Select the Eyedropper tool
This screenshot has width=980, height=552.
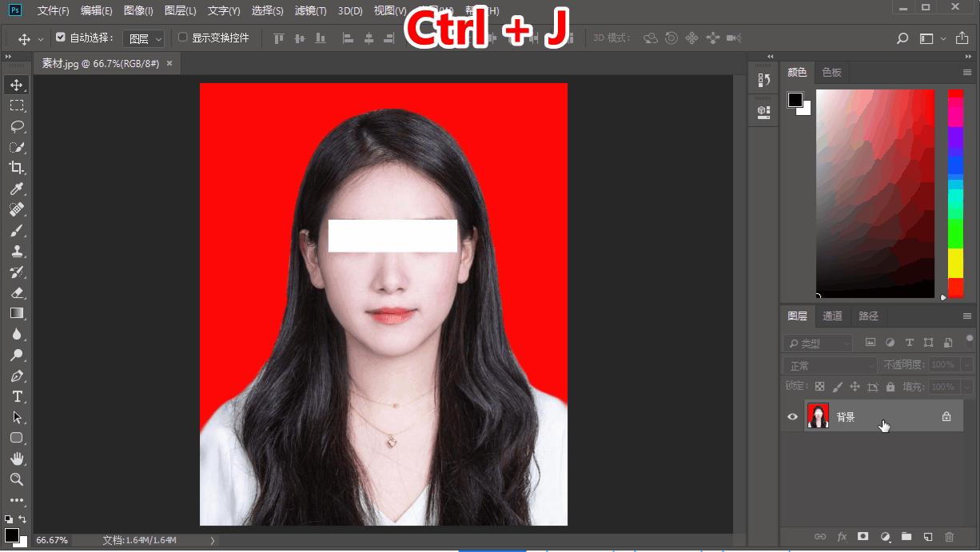point(16,189)
